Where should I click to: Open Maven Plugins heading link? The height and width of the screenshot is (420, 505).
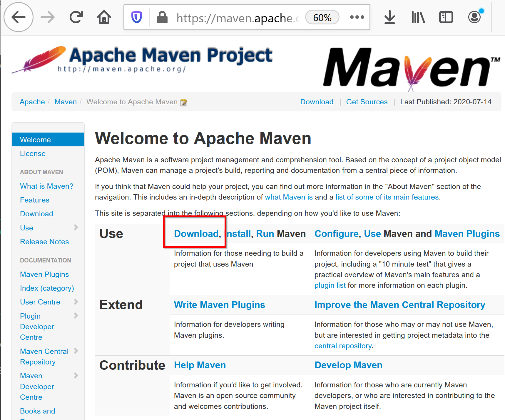(467, 234)
